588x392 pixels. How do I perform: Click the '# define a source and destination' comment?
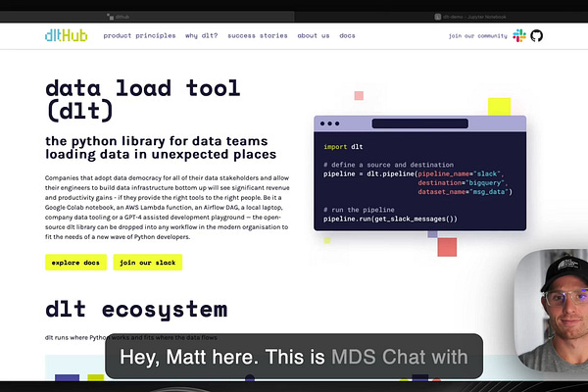coord(388,165)
